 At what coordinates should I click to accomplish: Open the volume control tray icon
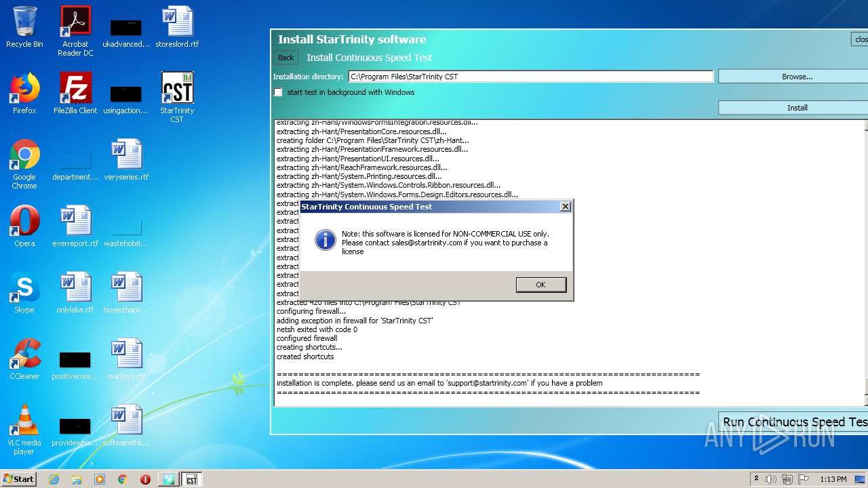771,479
